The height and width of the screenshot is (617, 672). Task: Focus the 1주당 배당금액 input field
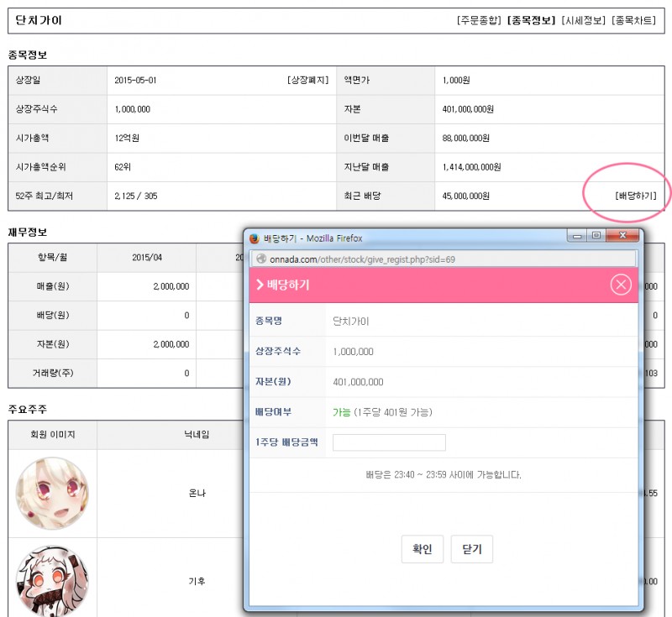[x=389, y=442]
